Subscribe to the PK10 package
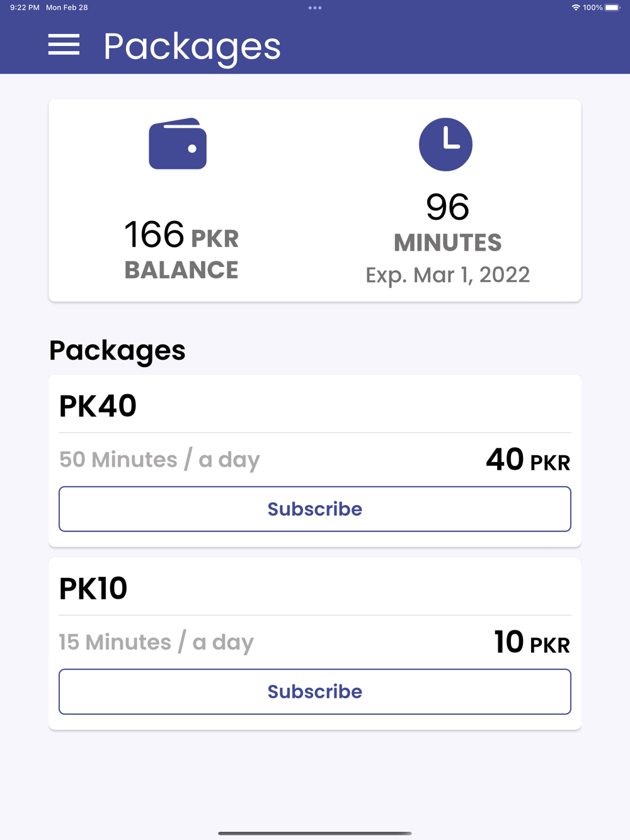 coord(315,691)
